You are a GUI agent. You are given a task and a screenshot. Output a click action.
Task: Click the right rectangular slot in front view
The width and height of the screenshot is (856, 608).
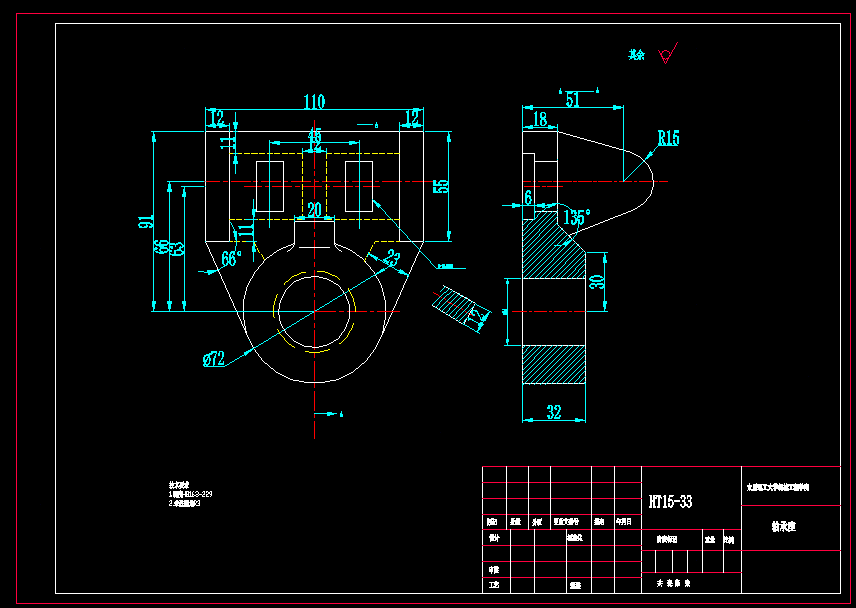359,186
